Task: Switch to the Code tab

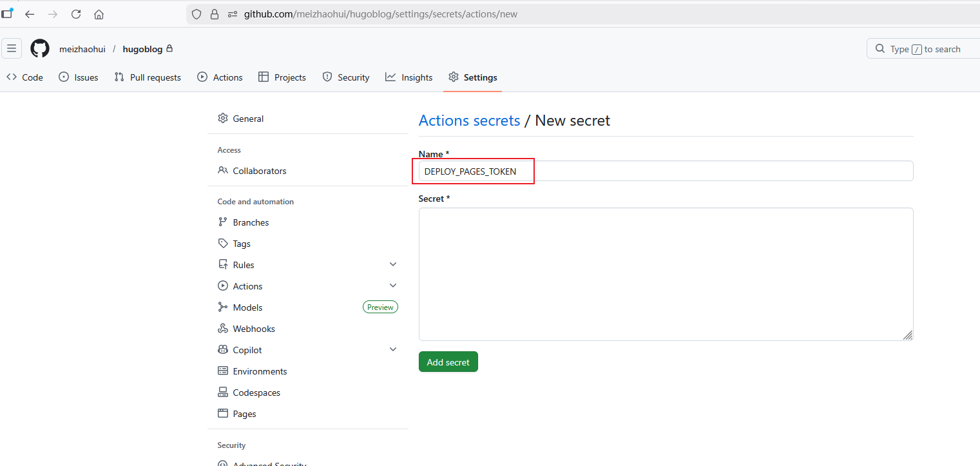Action: click(24, 77)
